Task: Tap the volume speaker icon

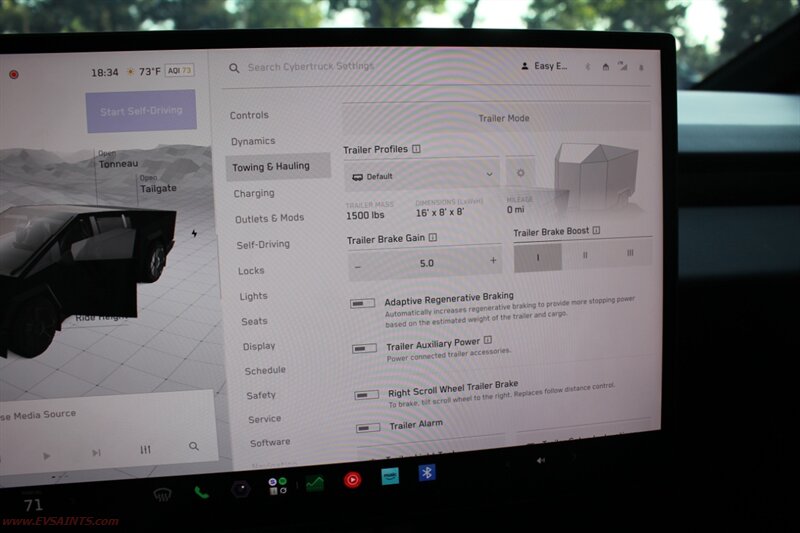Action: click(x=540, y=460)
